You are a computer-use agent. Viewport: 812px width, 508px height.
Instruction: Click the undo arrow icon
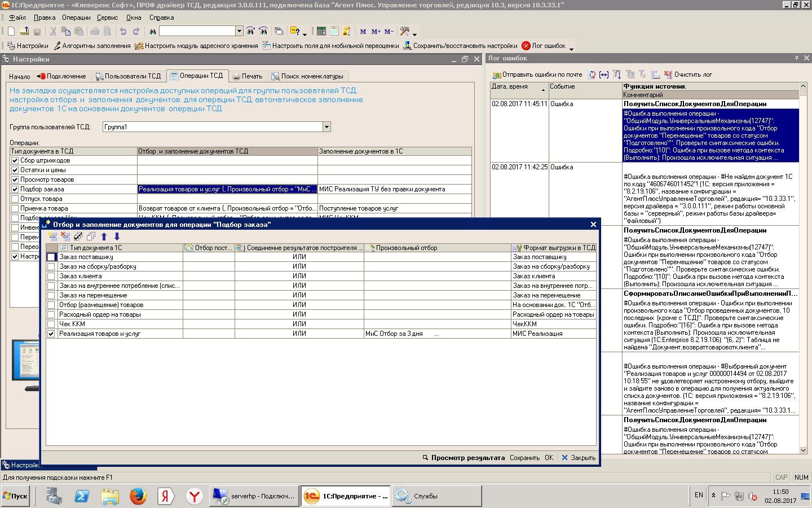(x=123, y=32)
